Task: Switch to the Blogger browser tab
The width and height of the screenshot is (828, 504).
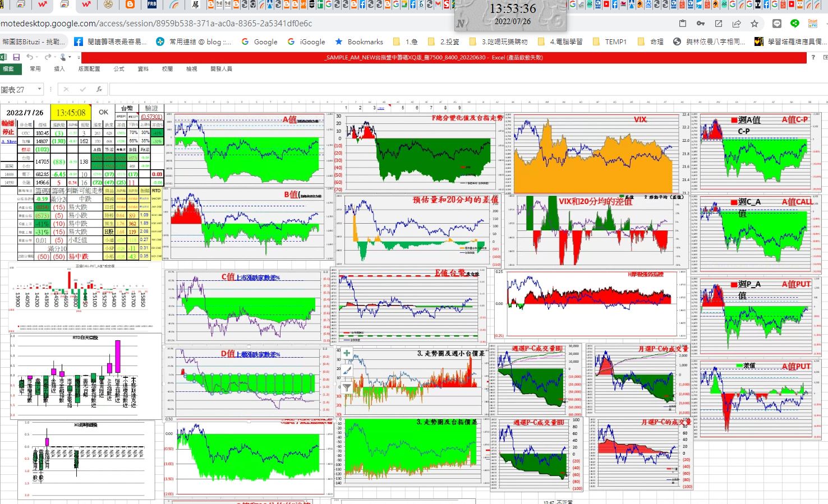Action: click(130, 4)
